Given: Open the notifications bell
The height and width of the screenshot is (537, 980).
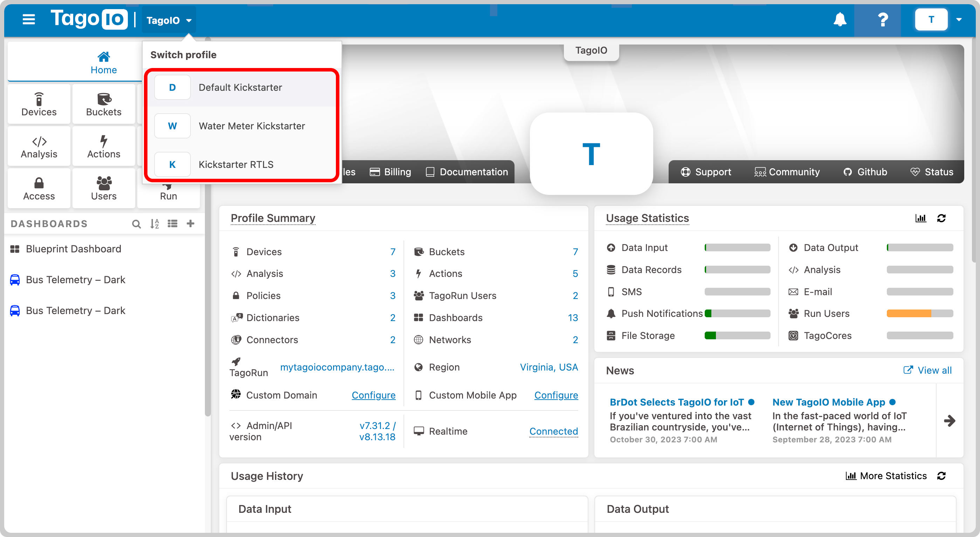Looking at the screenshot, I should (840, 19).
